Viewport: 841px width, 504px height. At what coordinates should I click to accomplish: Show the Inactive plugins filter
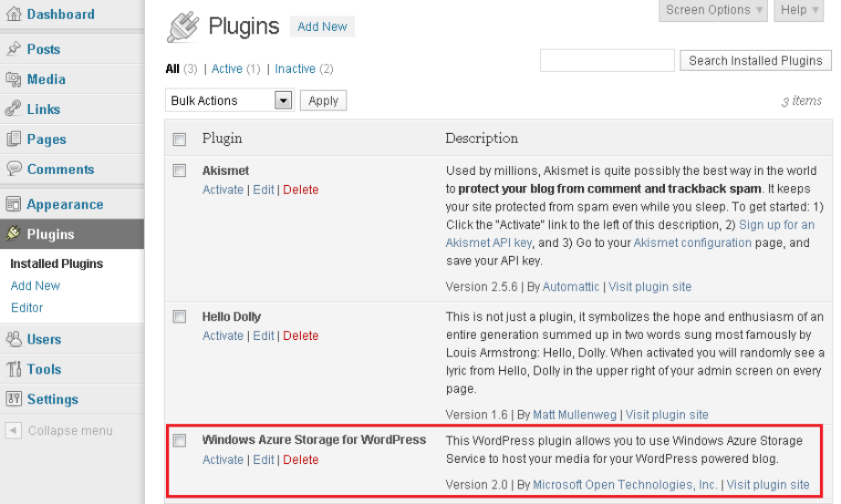(295, 68)
